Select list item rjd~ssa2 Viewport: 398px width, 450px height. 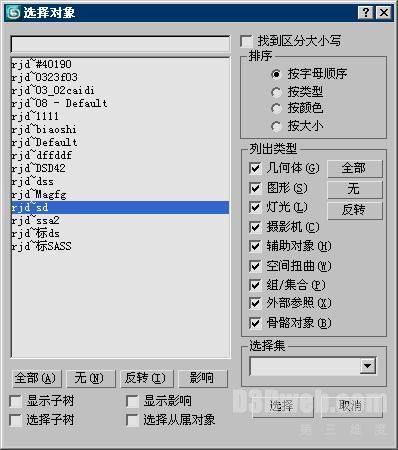(x=120, y=221)
